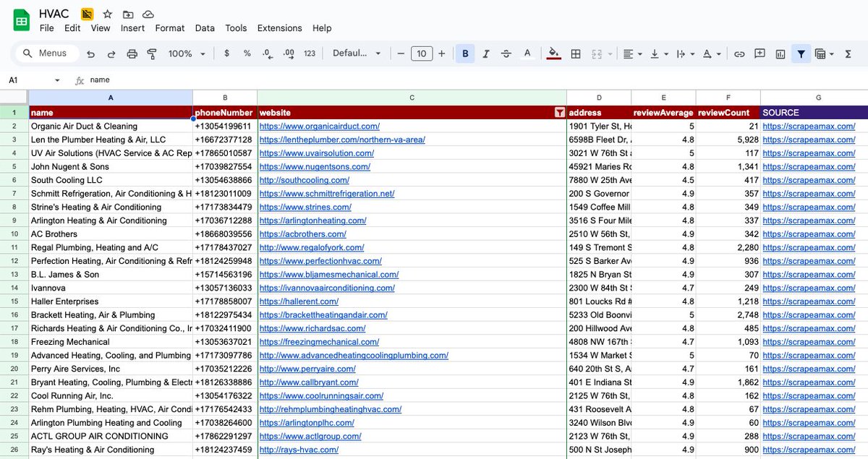Move the document using folder icon
Screen dimensions: 868x459
coord(128,14)
